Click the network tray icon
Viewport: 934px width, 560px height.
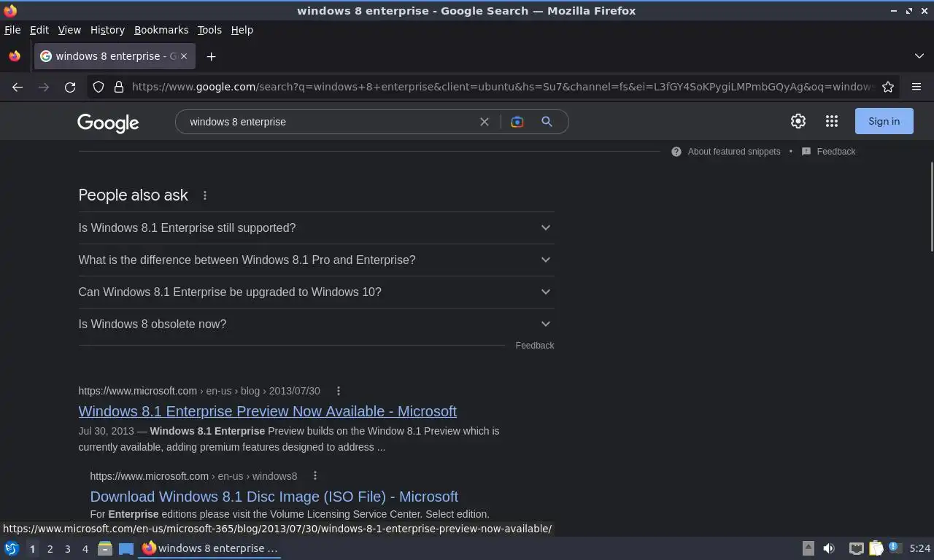856,548
